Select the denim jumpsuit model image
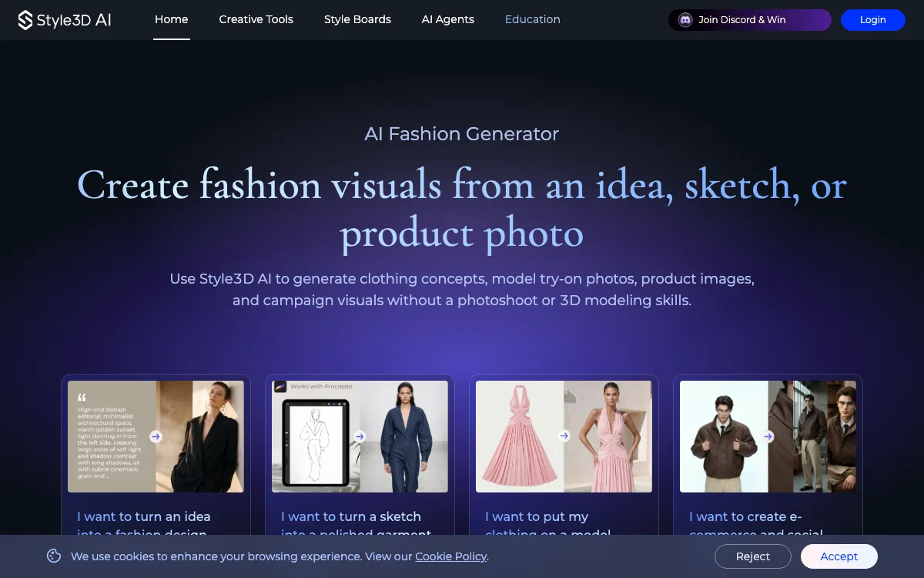924x578 pixels. click(403, 436)
